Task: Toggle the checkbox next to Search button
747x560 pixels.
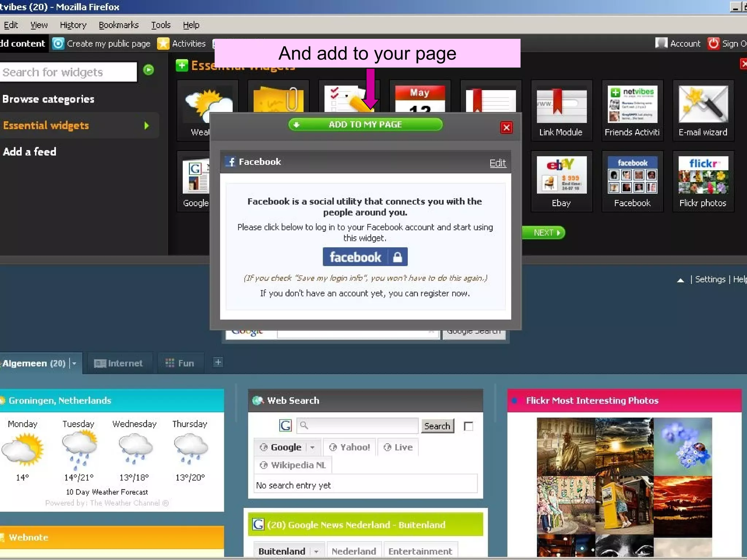Action: coord(469,426)
